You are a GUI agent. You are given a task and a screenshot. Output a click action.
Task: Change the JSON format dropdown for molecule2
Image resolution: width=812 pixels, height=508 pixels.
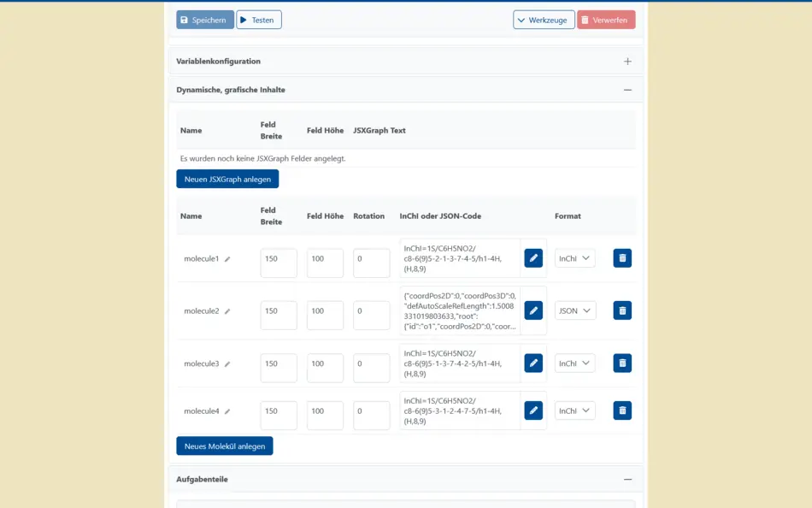click(575, 311)
